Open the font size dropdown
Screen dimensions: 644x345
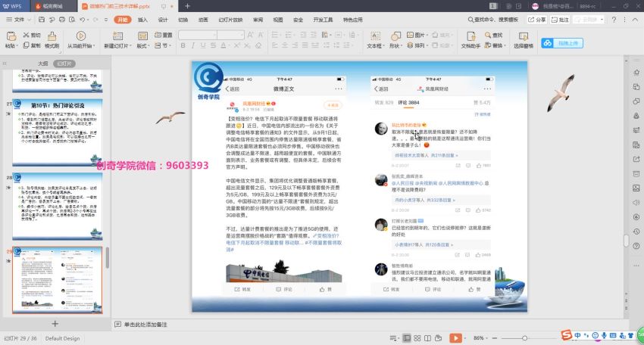[x=242, y=36]
